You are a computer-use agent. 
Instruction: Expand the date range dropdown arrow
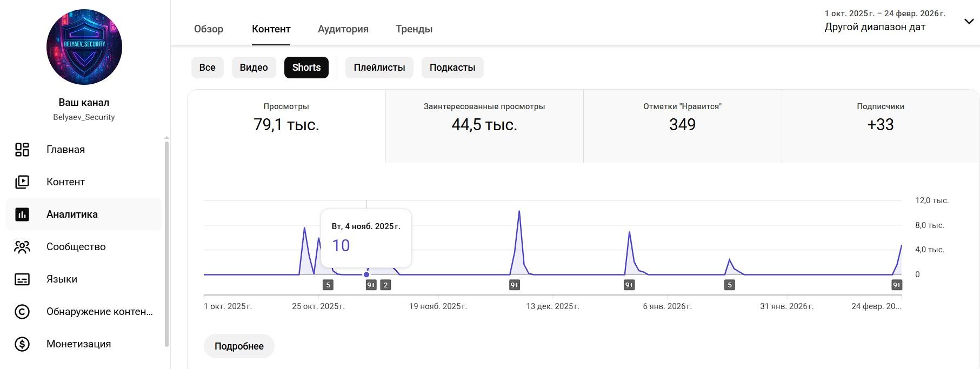click(969, 22)
